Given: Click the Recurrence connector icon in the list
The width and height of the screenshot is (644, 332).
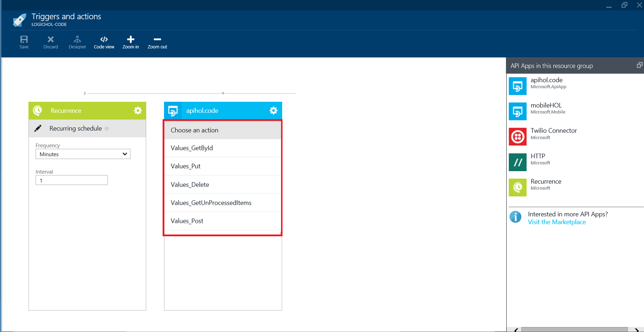Looking at the screenshot, I should (518, 188).
